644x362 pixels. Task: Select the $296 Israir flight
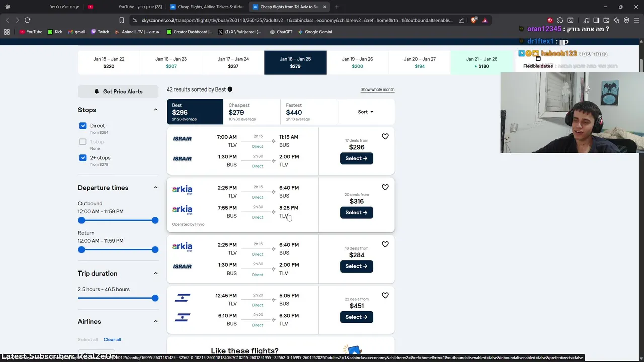[x=356, y=158]
